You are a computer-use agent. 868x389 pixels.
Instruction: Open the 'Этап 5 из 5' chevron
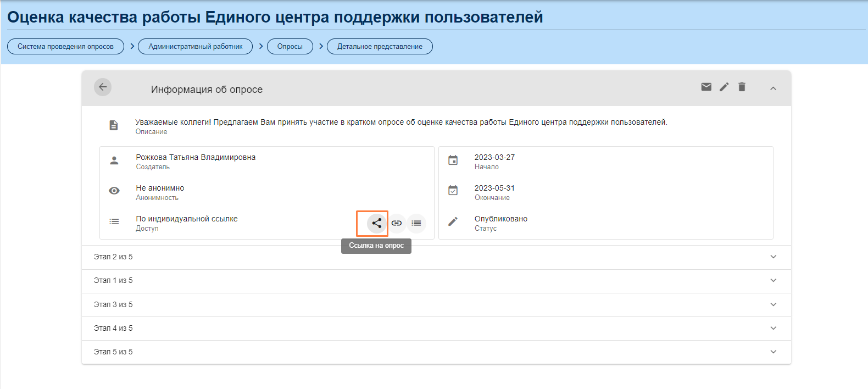tap(773, 352)
